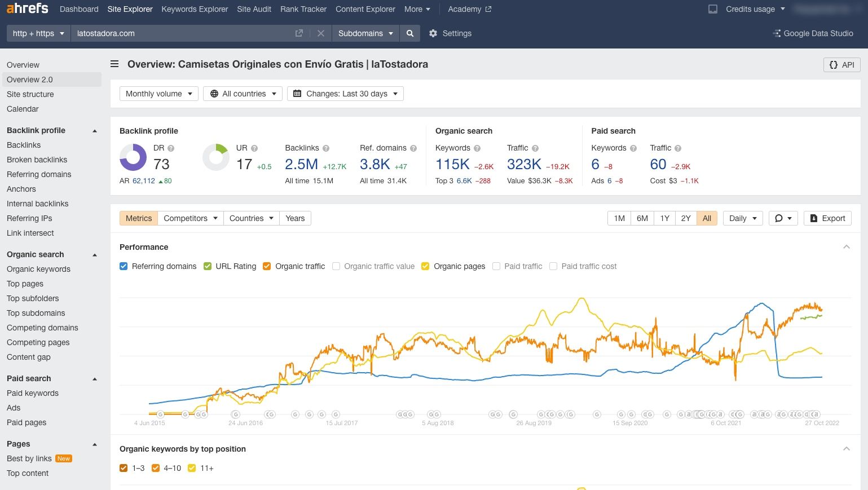Open Referring domains in sidebar
Viewport: 868px width, 490px height.
pos(39,174)
